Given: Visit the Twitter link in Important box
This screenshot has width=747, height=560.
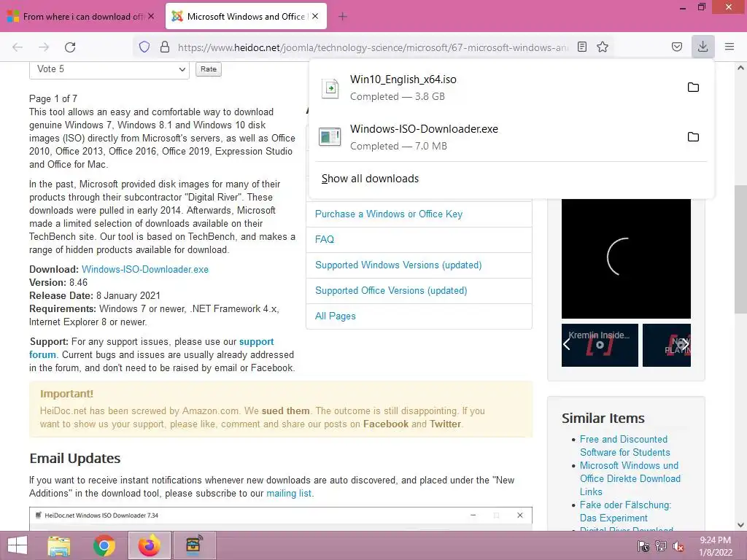Looking at the screenshot, I should tap(446, 424).
